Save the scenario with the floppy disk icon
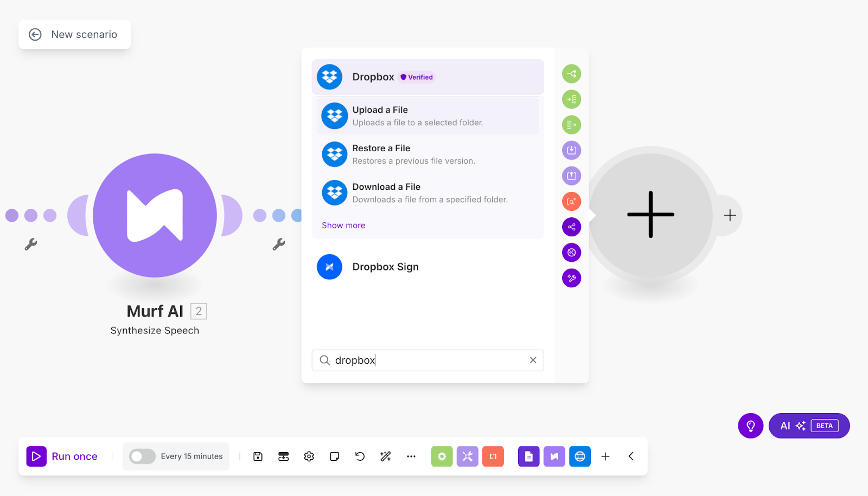The height and width of the screenshot is (496, 868). click(x=257, y=456)
